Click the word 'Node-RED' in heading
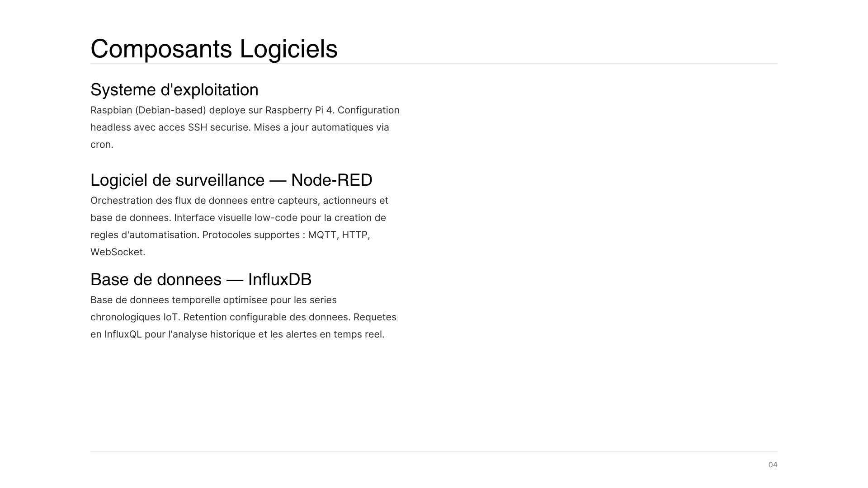 332,180
